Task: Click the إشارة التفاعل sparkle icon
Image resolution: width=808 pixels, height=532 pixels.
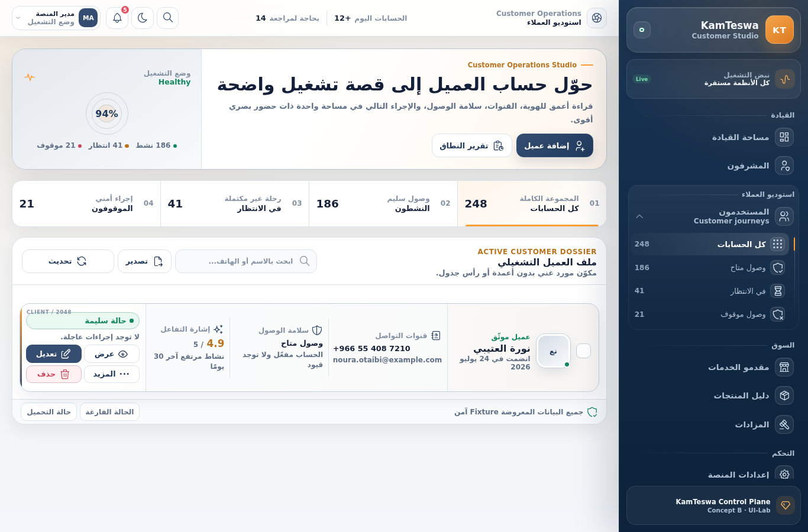Action: [x=218, y=329]
